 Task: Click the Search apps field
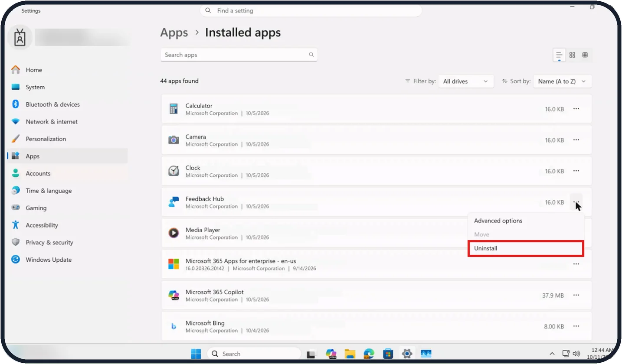[x=239, y=55]
